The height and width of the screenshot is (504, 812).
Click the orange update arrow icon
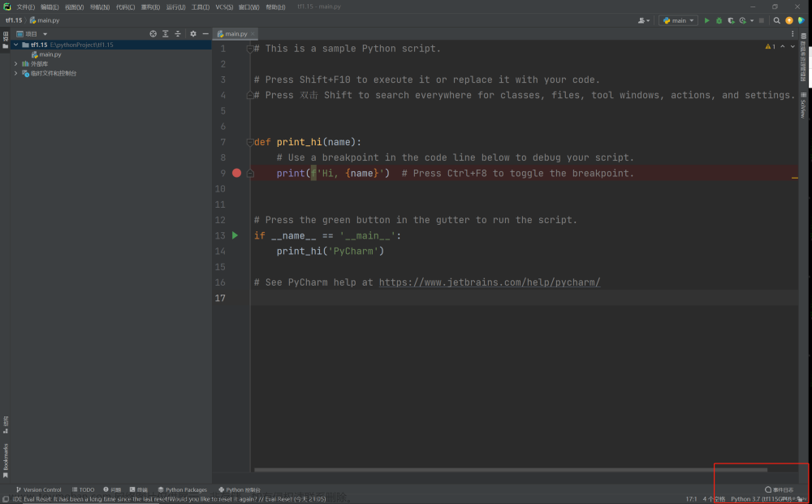tap(789, 21)
